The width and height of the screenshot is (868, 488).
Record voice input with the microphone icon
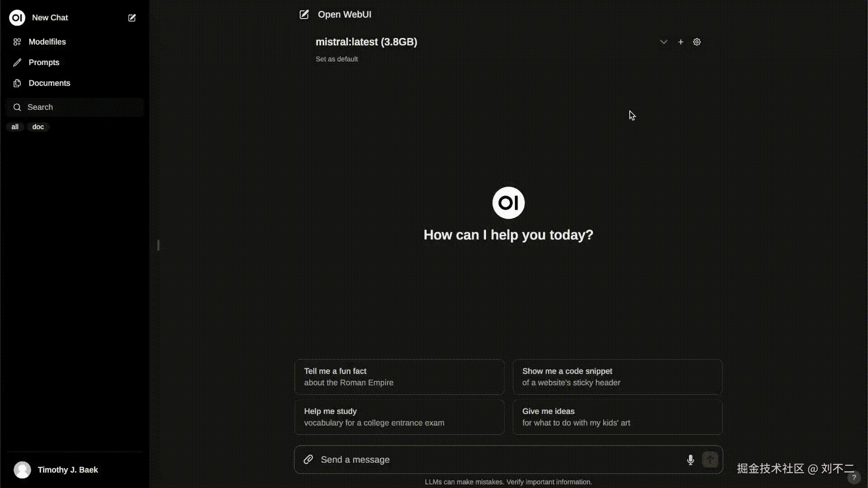click(690, 460)
